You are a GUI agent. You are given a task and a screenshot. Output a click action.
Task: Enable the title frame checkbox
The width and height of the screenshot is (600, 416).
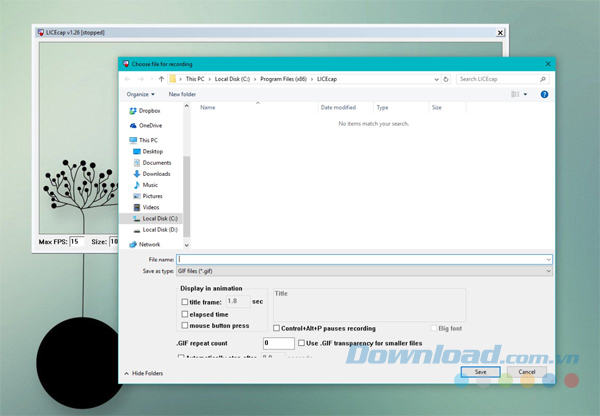pos(184,301)
